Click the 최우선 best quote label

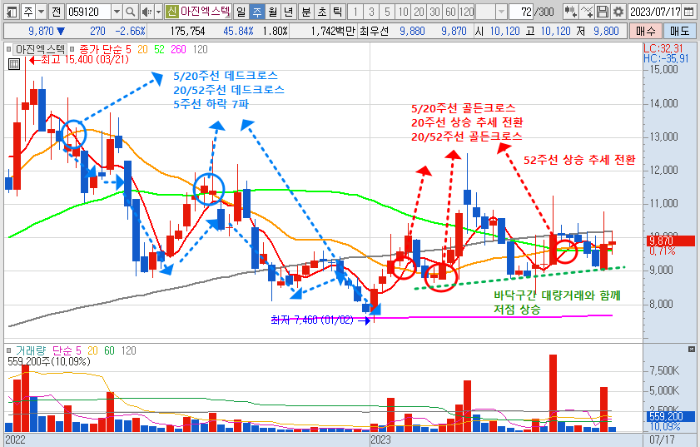coord(375,31)
